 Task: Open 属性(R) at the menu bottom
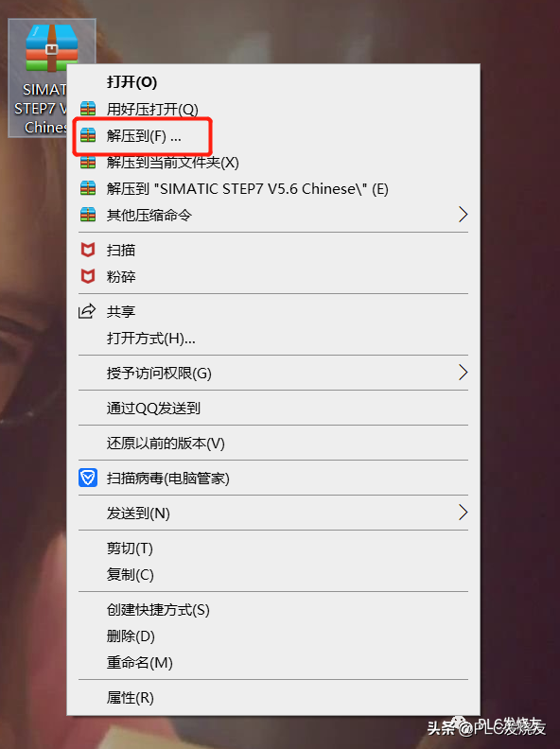(130, 698)
